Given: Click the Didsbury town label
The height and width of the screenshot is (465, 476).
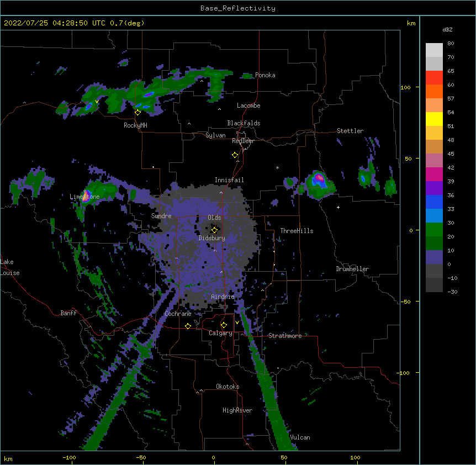Looking at the screenshot, I should pyautogui.click(x=212, y=238).
